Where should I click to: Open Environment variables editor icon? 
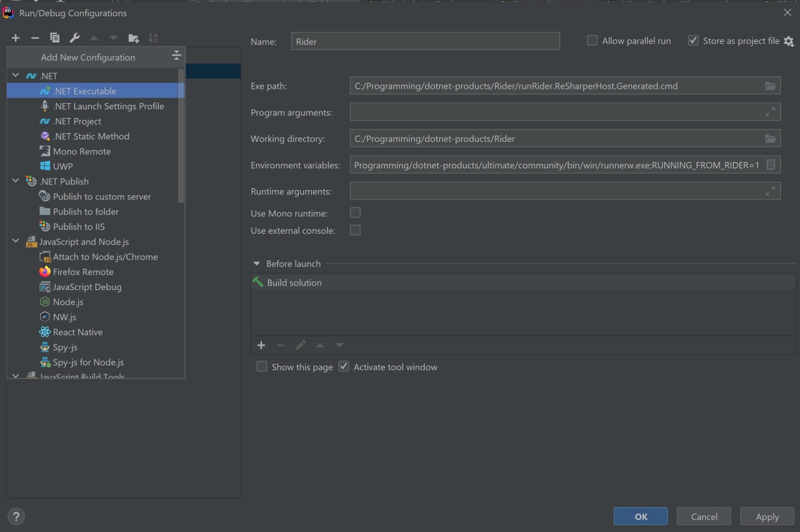pos(771,165)
